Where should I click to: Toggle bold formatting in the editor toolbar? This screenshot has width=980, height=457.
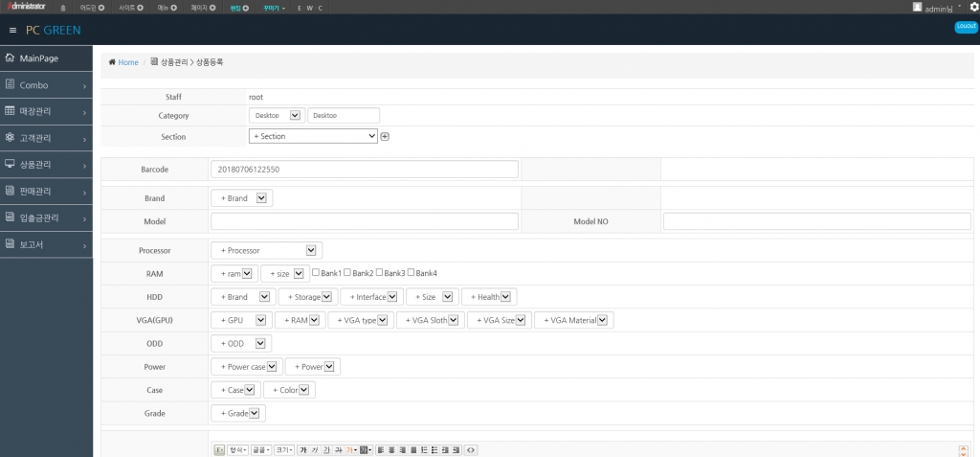click(x=303, y=450)
